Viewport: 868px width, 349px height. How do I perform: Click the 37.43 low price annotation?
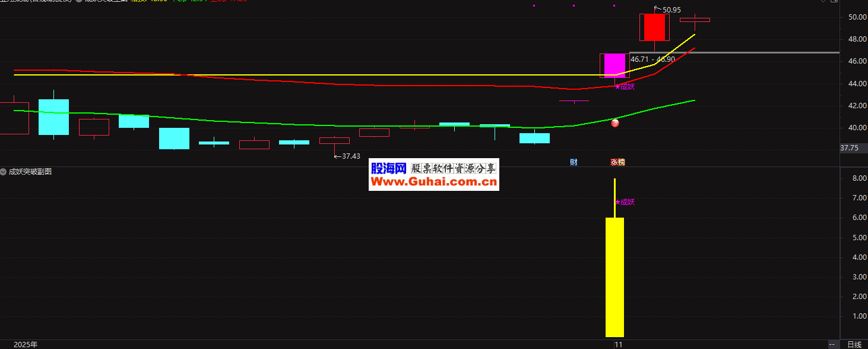tap(349, 156)
